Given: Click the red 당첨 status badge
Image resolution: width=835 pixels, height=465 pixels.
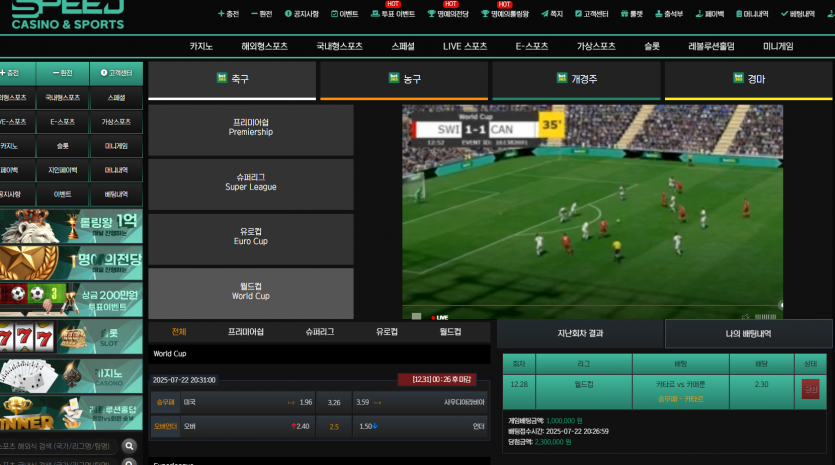Looking at the screenshot, I should 811,389.
